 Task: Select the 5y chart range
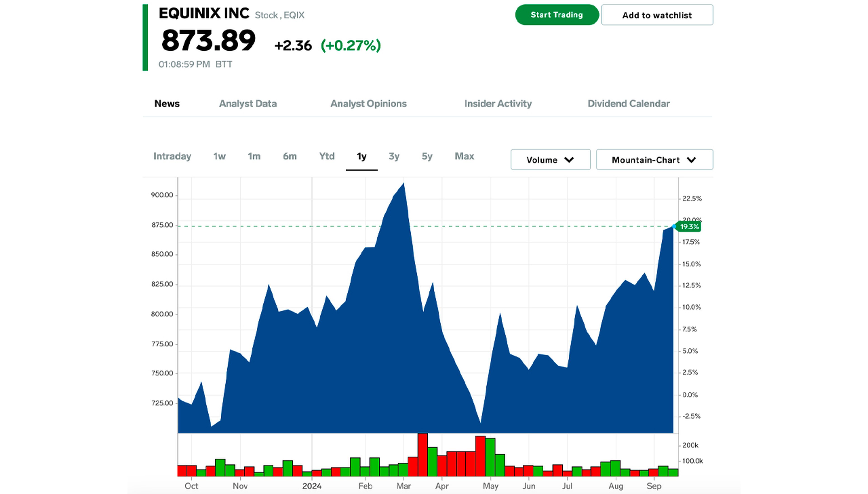(427, 156)
